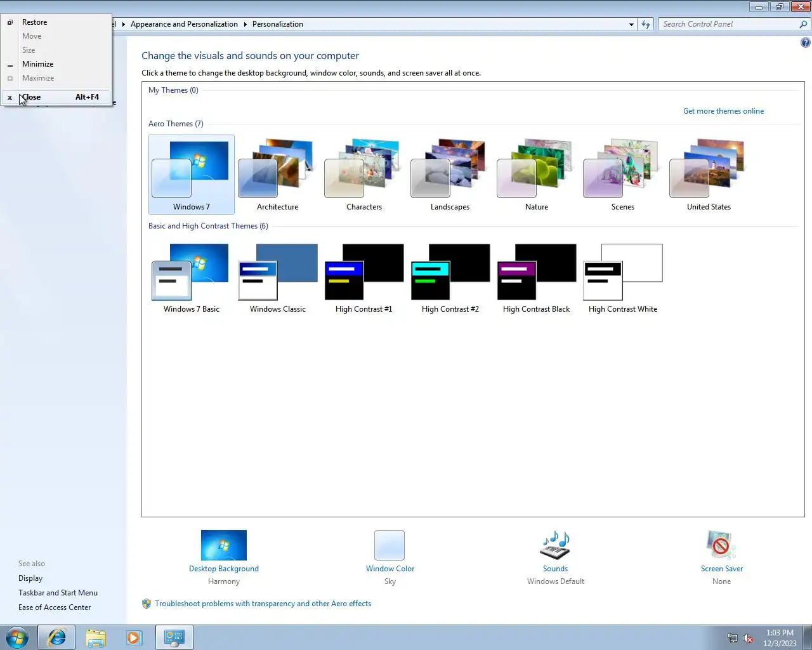Screen dimensions: 812x650
Task: Select the High Contrast #1 theme
Action: click(363, 278)
